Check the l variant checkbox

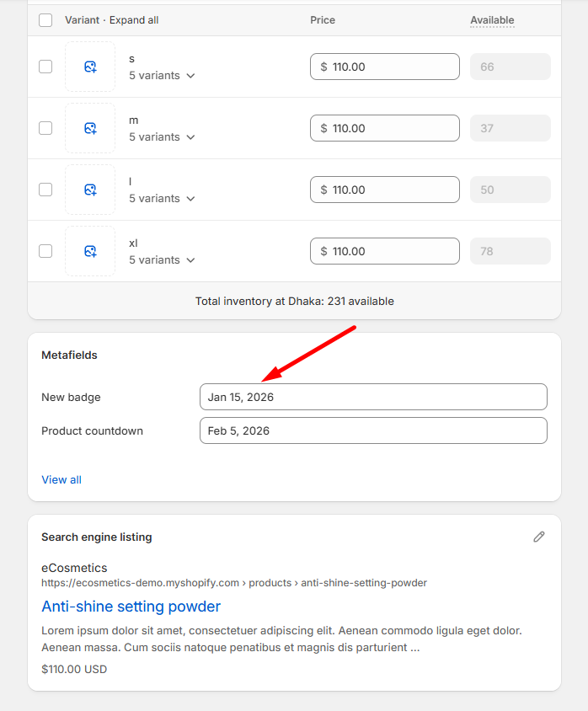pos(45,190)
